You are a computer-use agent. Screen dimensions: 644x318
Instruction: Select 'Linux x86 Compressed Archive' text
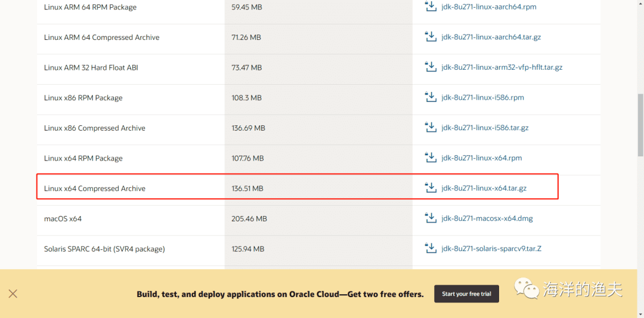[94, 128]
